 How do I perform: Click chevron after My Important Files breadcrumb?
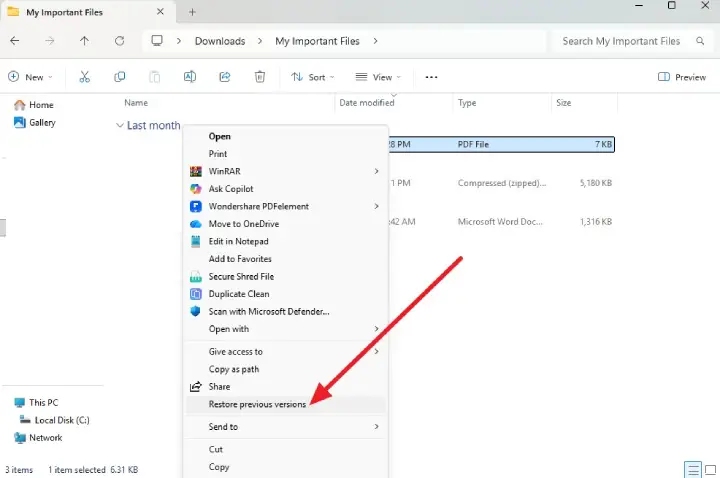coord(375,41)
